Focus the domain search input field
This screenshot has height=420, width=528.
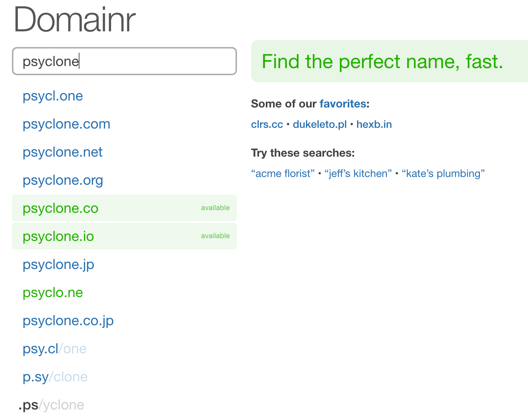[x=124, y=61]
